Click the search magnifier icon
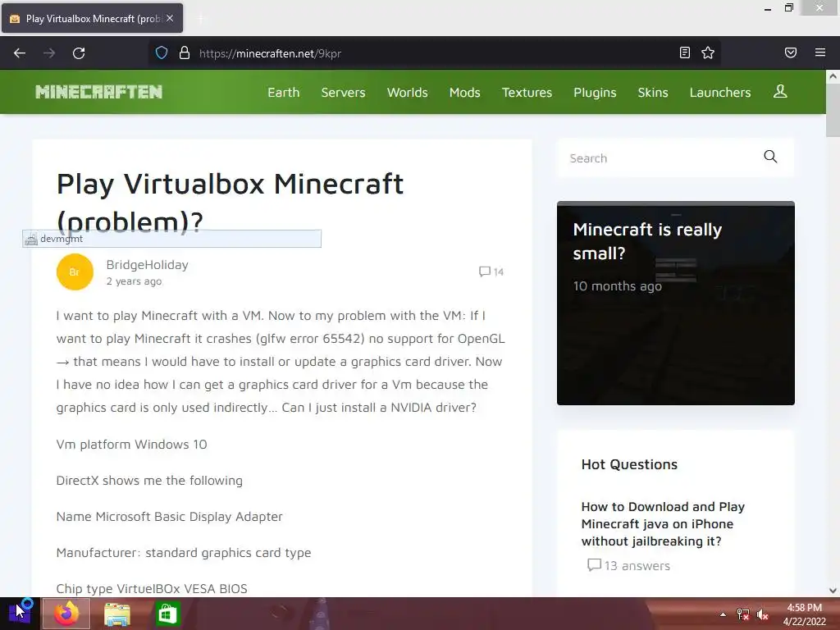 pyautogui.click(x=770, y=157)
